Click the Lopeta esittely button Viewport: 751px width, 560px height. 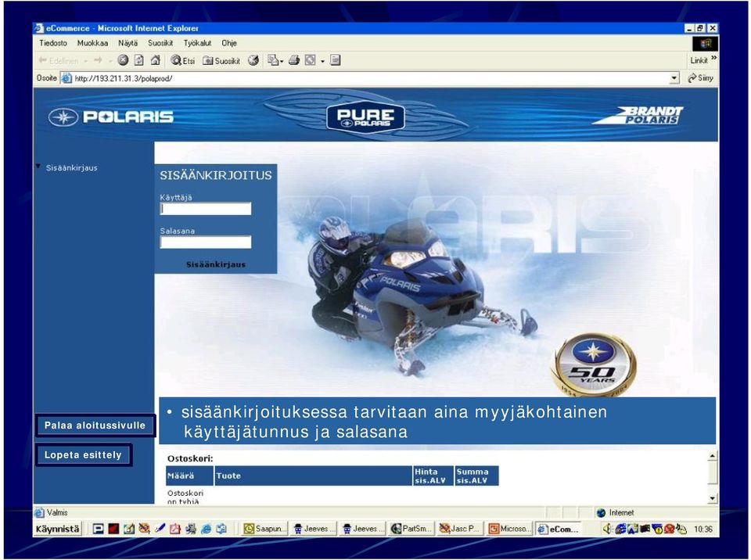click(84, 455)
